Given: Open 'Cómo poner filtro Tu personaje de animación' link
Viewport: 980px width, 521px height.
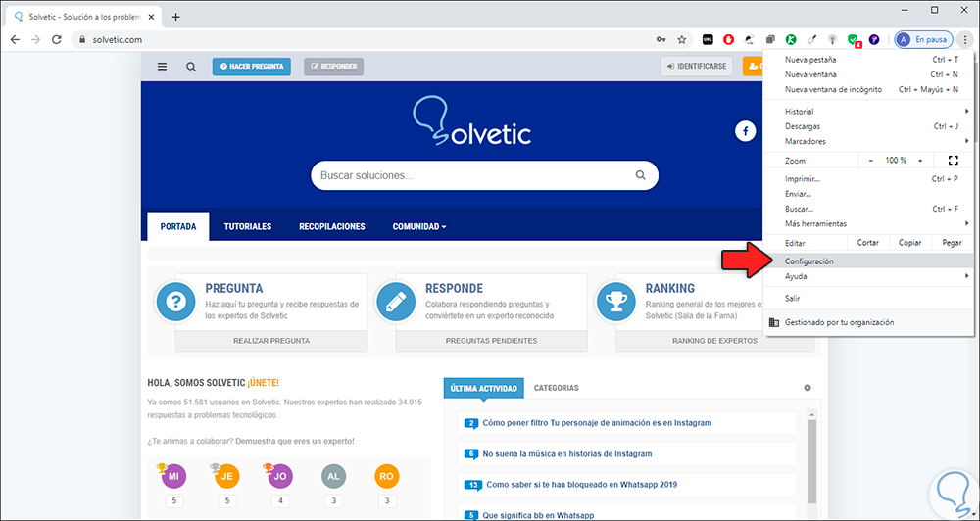Looking at the screenshot, I should click(597, 423).
